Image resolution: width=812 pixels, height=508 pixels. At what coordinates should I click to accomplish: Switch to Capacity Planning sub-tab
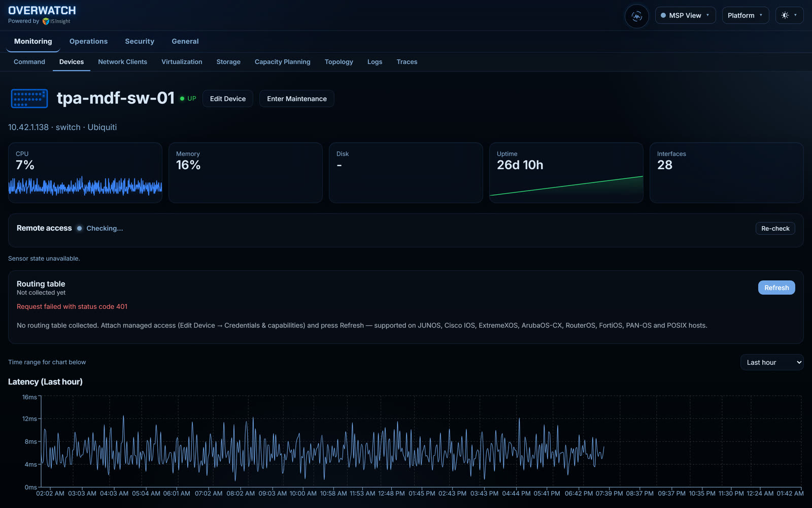coord(282,62)
